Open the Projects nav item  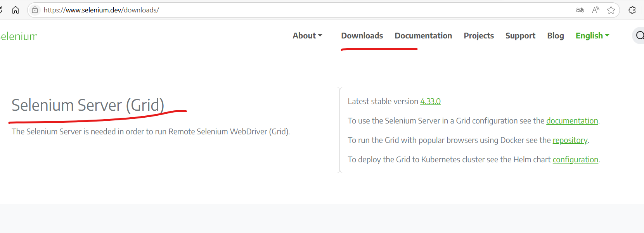coord(479,36)
